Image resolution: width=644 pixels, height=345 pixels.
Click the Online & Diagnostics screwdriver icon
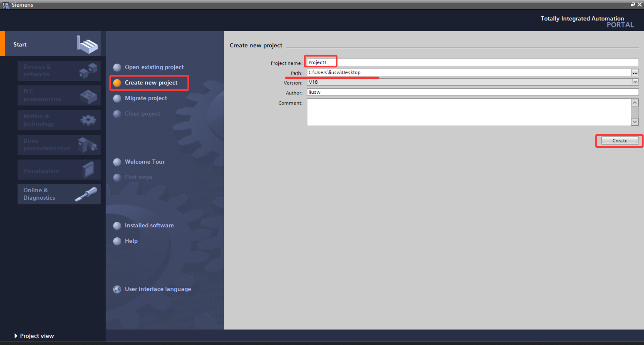click(x=86, y=194)
